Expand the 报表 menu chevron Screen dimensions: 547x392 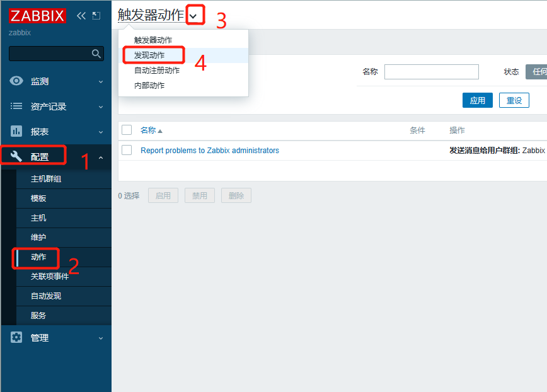pyautogui.click(x=101, y=132)
